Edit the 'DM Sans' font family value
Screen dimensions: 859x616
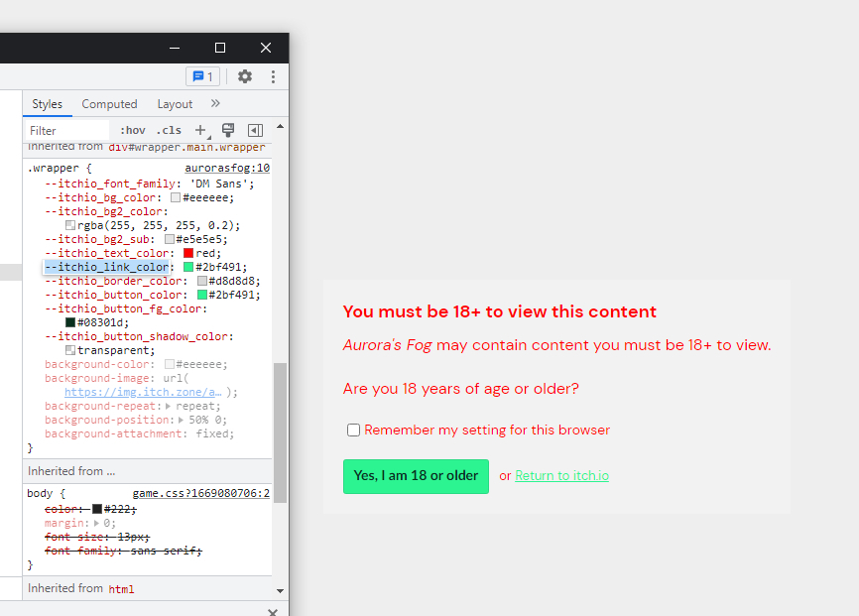[x=219, y=184]
